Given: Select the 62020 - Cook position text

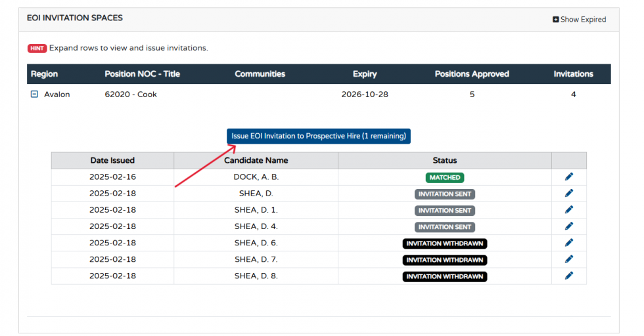Looking at the screenshot, I should (131, 94).
